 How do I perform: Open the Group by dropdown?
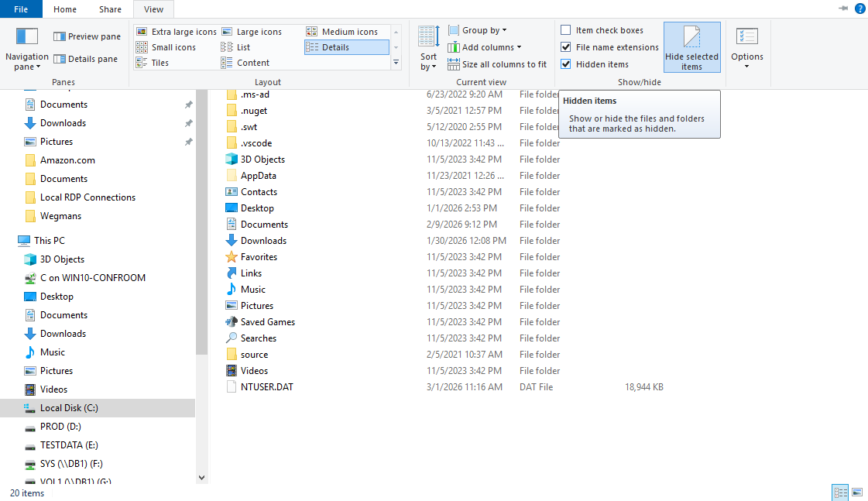pyautogui.click(x=477, y=30)
